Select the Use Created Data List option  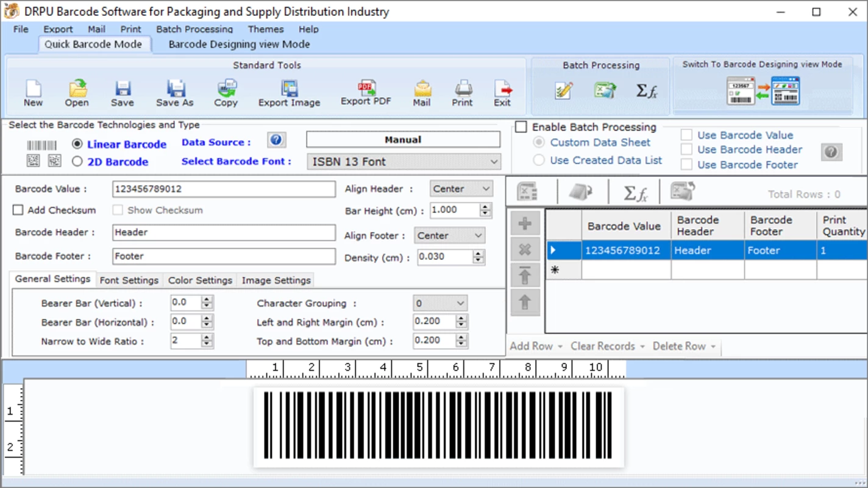pyautogui.click(x=539, y=160)
